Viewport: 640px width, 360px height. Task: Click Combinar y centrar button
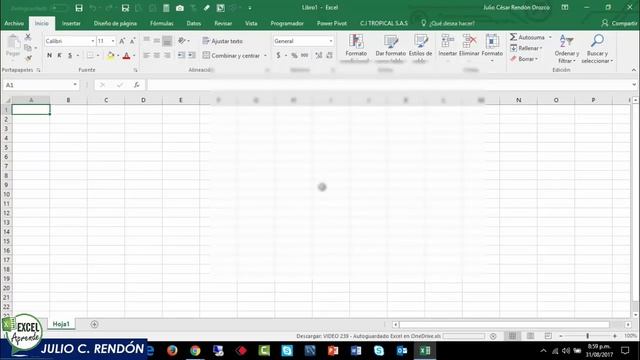[231, 56]
